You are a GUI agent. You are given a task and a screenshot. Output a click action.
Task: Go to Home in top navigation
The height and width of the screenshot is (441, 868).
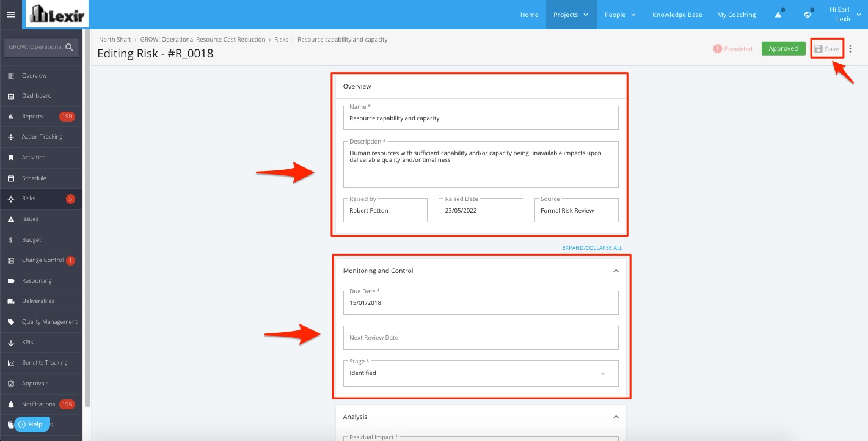[x=529, y=15]
